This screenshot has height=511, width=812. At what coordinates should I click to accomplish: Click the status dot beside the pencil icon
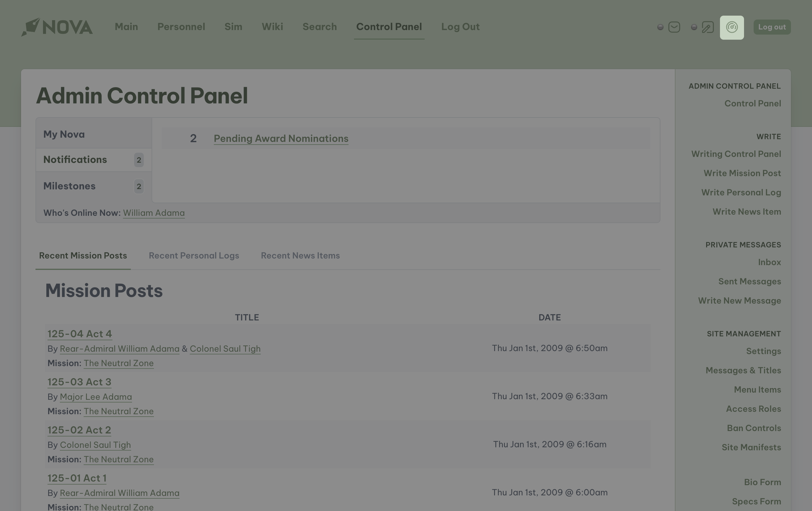[x=694, y=27]
